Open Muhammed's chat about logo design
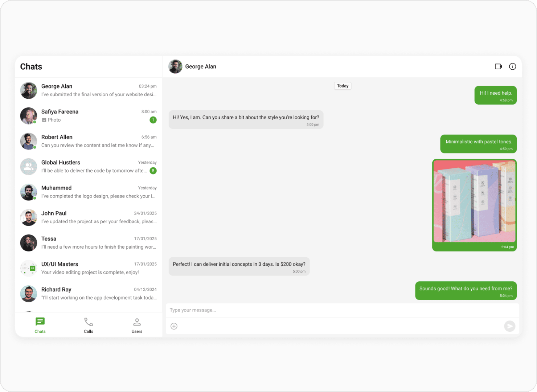 click(89, 192)
